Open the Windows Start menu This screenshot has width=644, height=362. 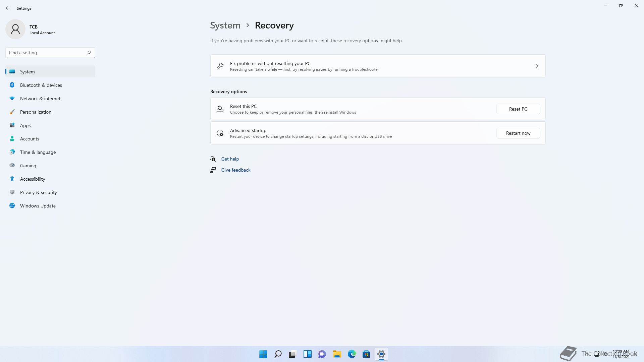(x=263, y=354)
